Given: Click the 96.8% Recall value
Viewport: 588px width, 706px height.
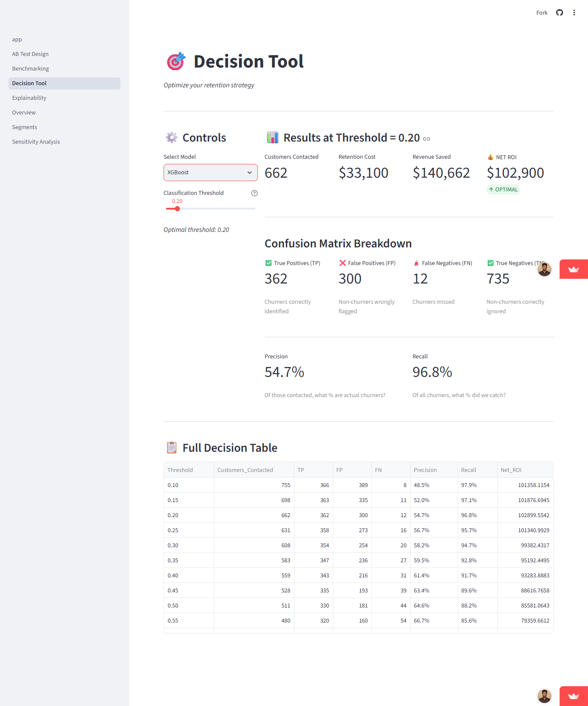Looking at the screenshot, I should point(432,372).
